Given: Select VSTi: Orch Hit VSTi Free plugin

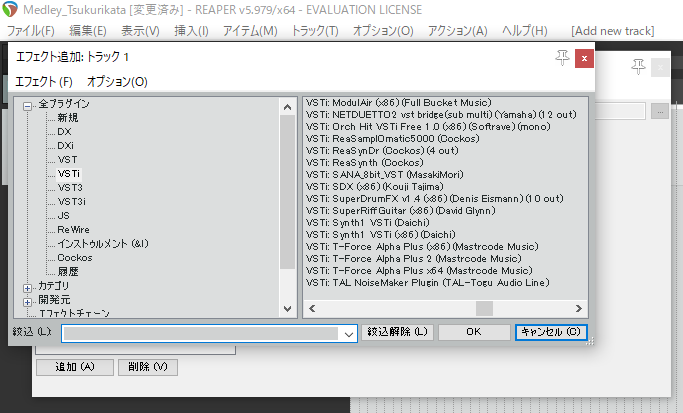Looking at the screenshot, I should click(x=428, y=127).
